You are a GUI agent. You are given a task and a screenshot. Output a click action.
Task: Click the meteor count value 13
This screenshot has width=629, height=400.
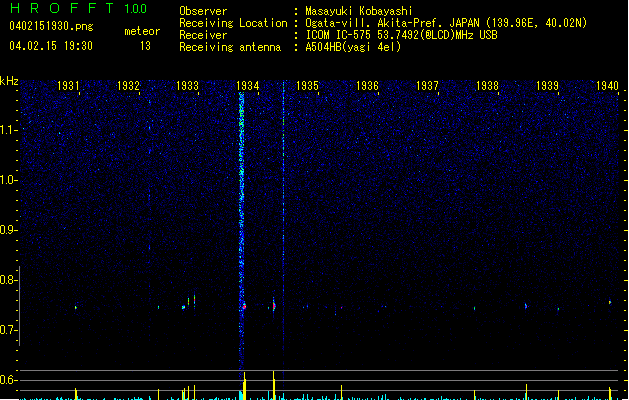(x=145, y=46)
